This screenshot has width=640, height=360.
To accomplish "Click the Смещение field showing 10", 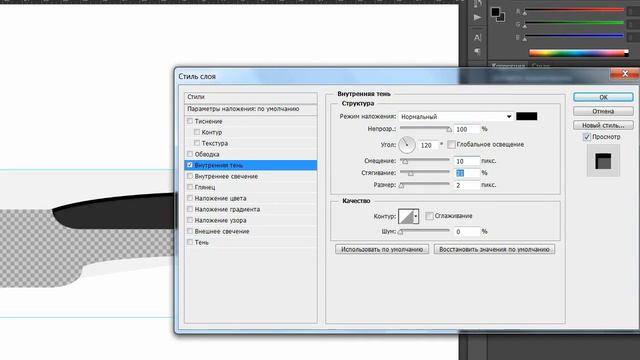I will [x=467, y=161].
